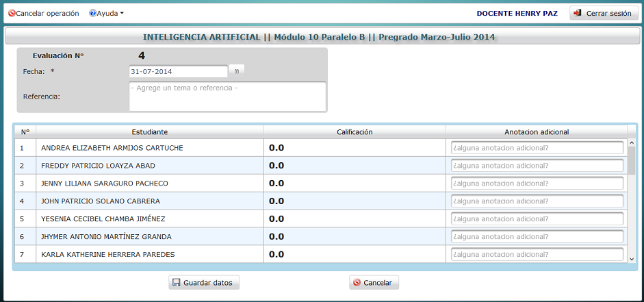Image resolution: width=644 pixels, height=302 pixels.
Task: Click the Estudiante column header
Action: click(149, 132)
